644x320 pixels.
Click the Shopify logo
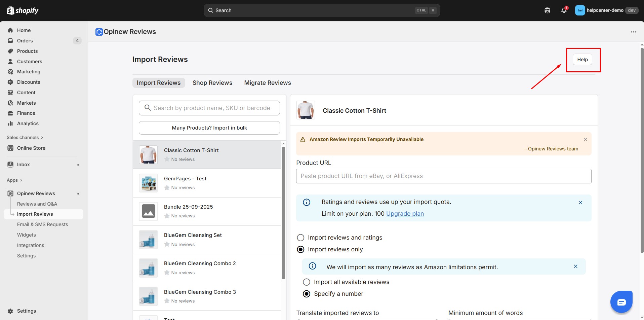[x=23, y=10]
